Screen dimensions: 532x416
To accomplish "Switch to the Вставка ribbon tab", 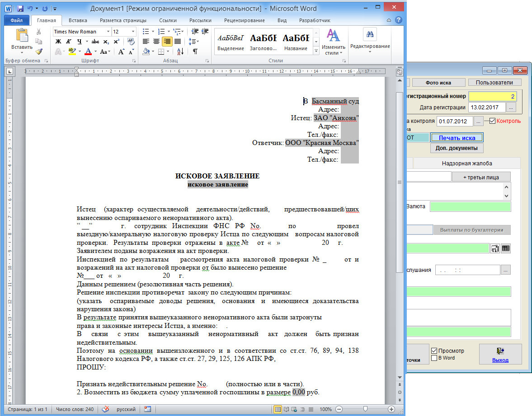I will [x=78, y=20].
